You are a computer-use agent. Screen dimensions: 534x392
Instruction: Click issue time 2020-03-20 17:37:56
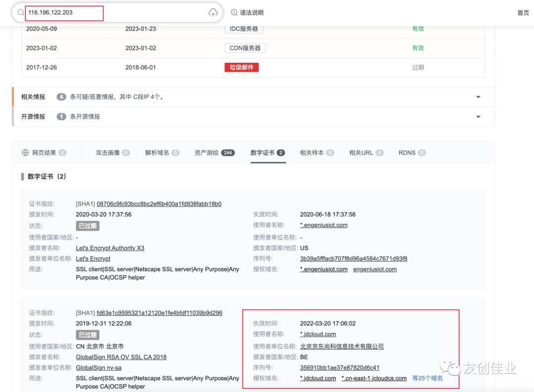[x=103, y=215]
